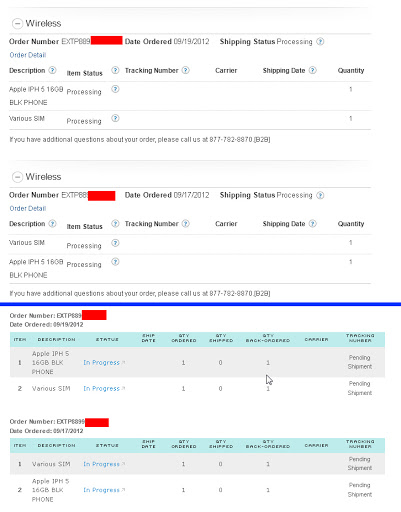Click 'Pending Shipment' for Apple IPH 5, 09/17/2012 table
This screenshot has width=401, height=512.
[360, 490]
